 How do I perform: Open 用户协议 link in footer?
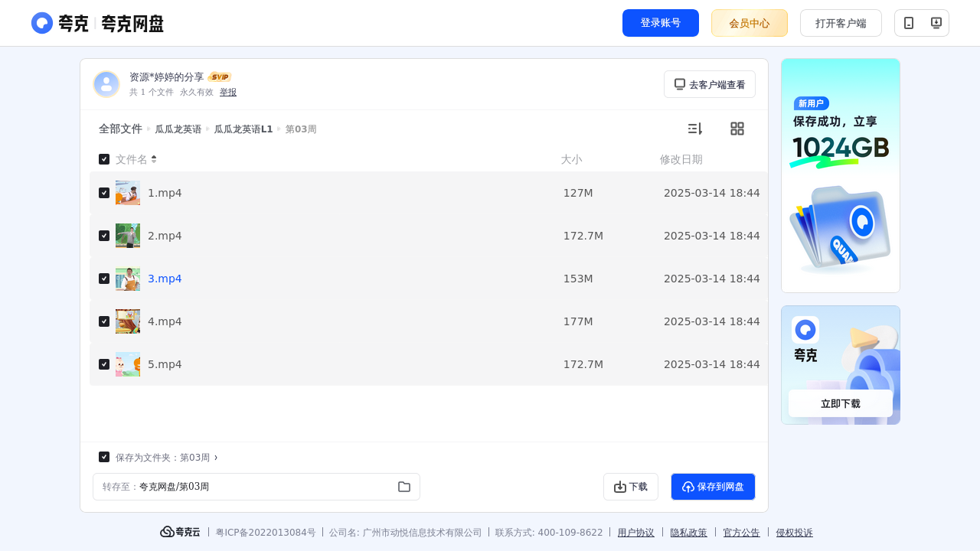click(636, 532)
